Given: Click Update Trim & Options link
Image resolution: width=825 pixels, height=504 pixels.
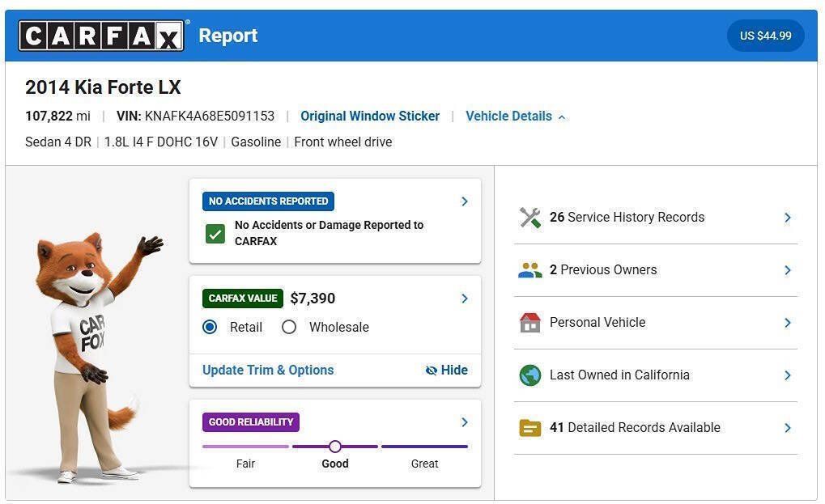Looking at the screenshot, I should click(268, 370).
